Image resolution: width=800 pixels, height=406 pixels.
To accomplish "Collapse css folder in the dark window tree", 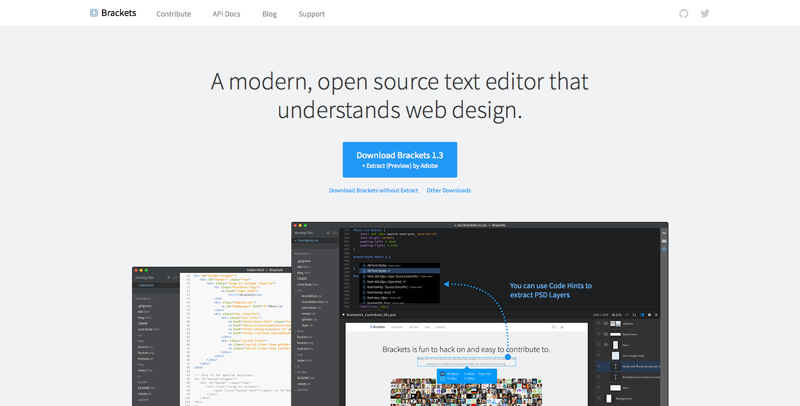I will point(297,290).
